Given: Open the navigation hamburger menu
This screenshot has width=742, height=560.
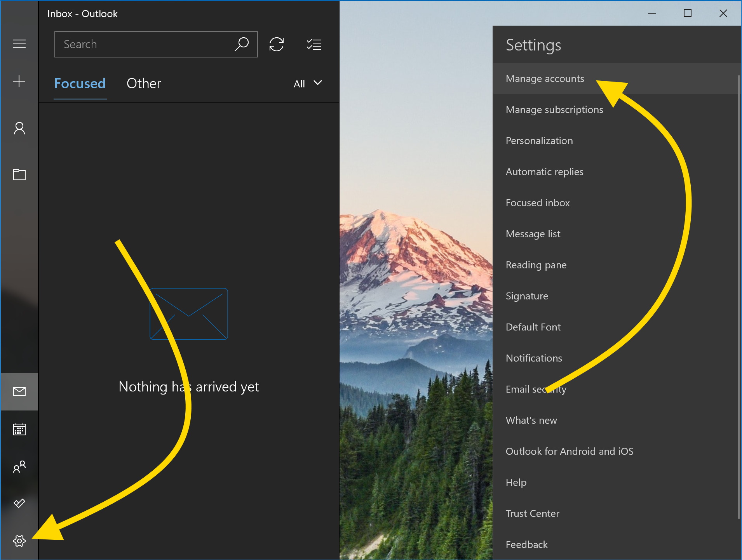Looking at the screenshot, I should pos(19,44).
